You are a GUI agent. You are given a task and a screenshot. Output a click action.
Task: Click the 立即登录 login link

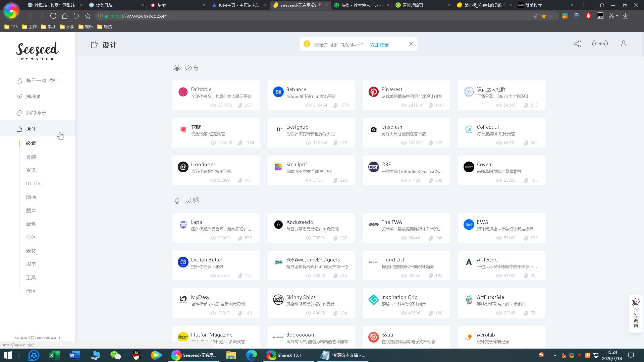point(379,45)
